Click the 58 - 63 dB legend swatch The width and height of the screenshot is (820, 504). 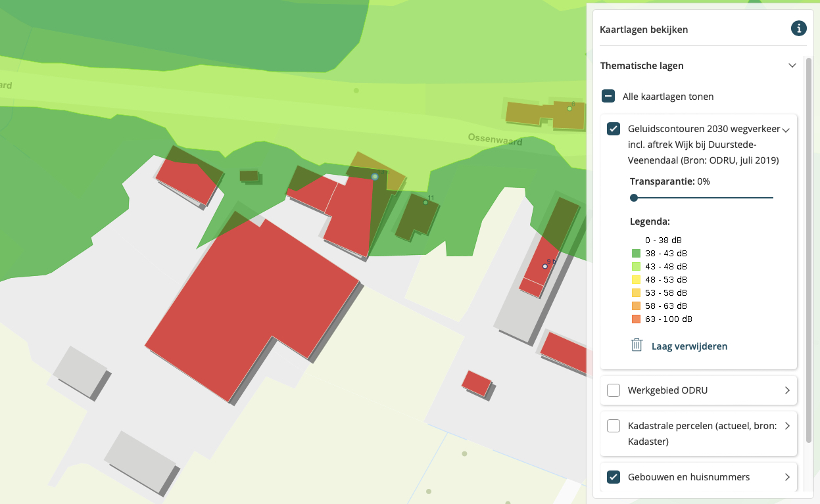tap(636, 306)
